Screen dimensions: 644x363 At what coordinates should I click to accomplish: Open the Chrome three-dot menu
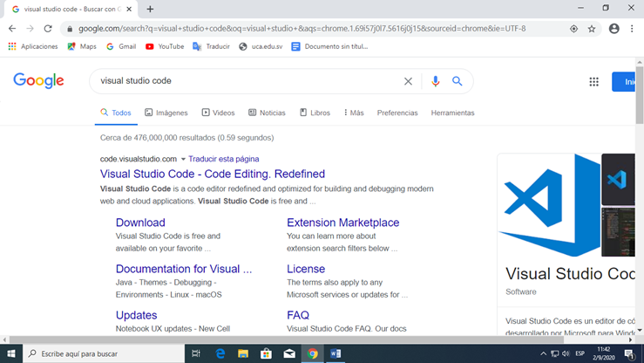(632, 29)
